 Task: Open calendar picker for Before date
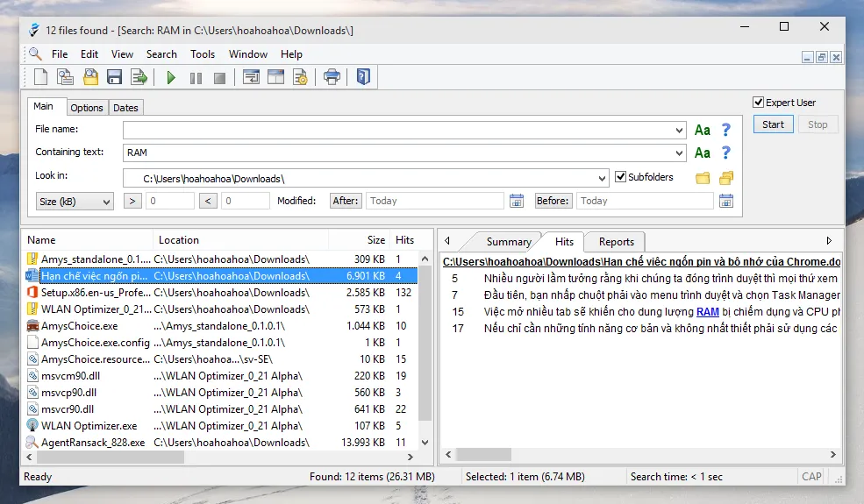click(725, 201)
